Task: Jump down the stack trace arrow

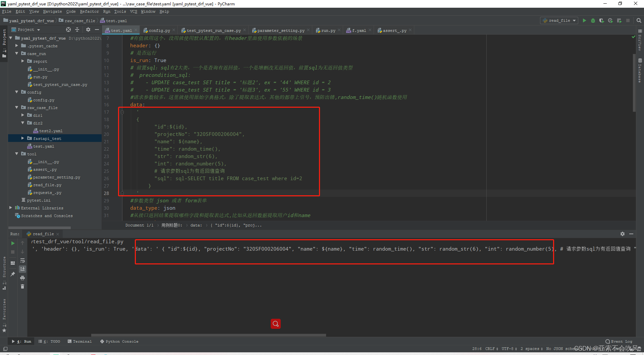Action: (22, 252)
